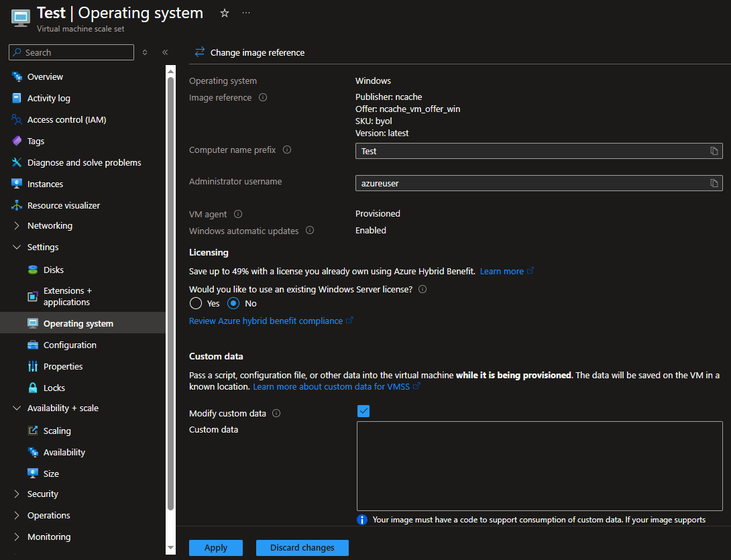Click the sidebar scrollbar up arrow
Image resolution: width=731 pixels, height=560 pixels.
pyautogui.click(x=170, y=71)
